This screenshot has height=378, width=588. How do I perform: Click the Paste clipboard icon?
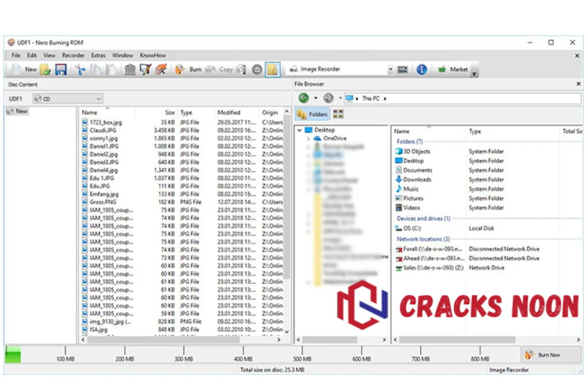[111, 69]
